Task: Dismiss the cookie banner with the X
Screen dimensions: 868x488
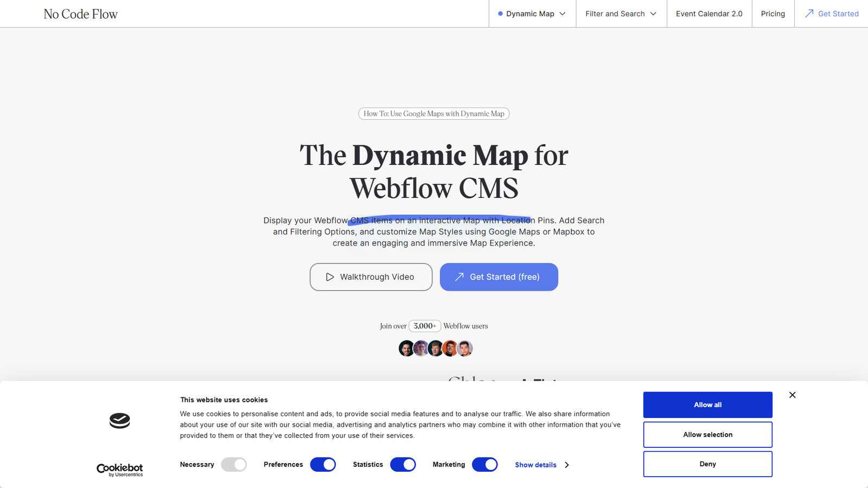Action: click(x=792, y=395)
